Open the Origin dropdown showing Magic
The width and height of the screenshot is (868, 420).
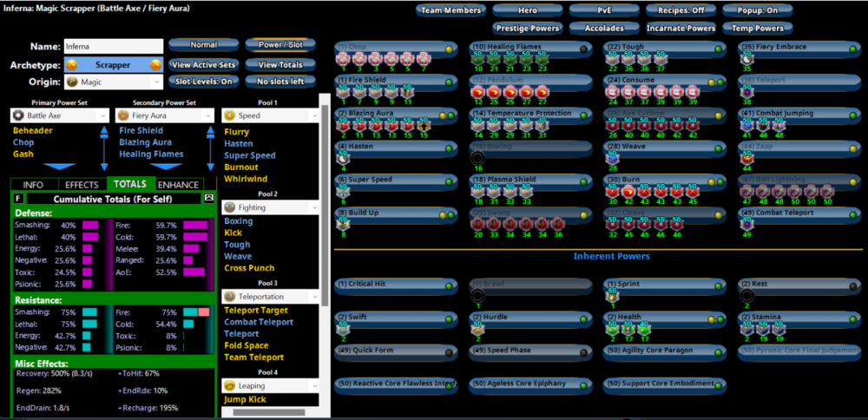[x=113, y=82]
